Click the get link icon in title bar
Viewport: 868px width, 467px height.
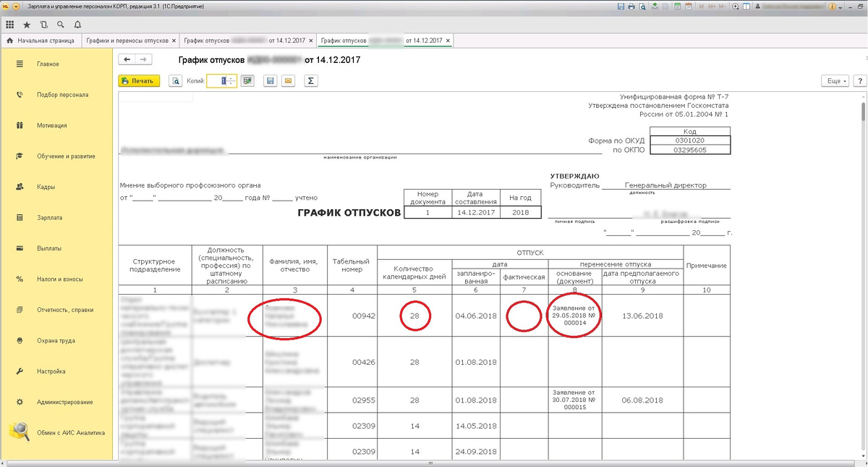[x=655, y=7]
